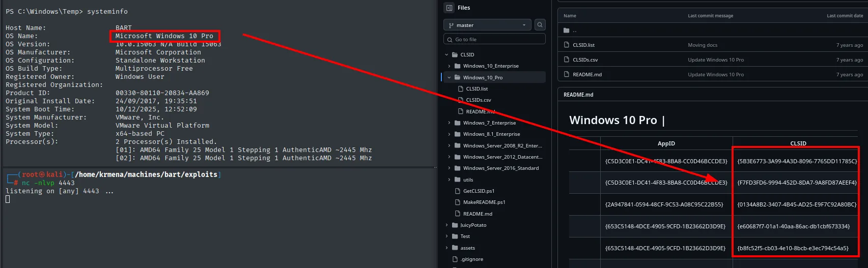
Task: Click the README.md file icon in table
Action: [x=567, y=74]
